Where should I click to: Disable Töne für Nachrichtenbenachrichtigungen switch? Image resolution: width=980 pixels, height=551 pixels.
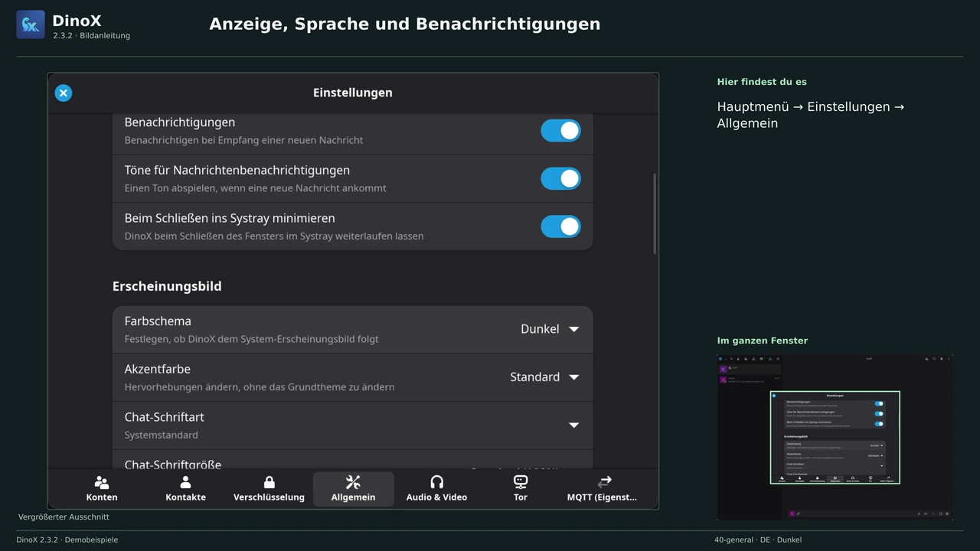click(560, 178)
